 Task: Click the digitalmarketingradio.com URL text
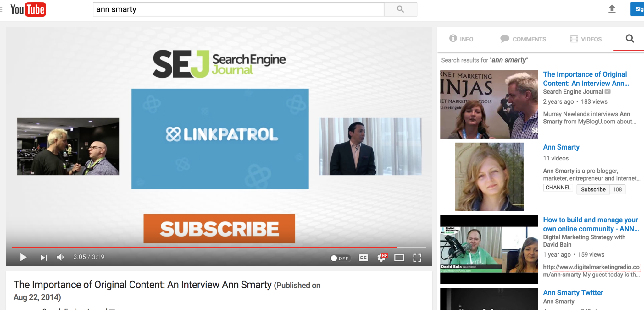pos(592,271)
